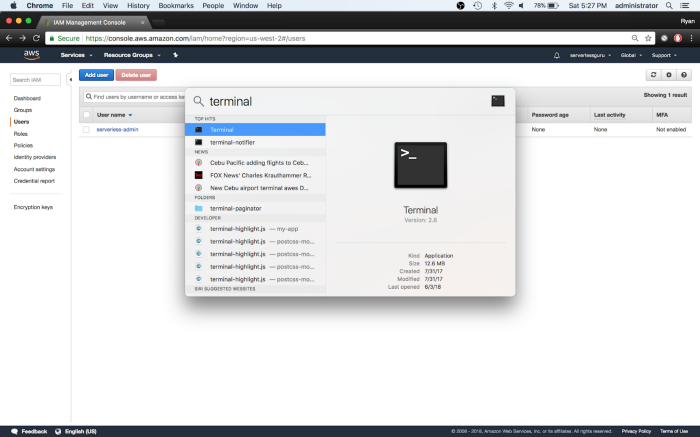The image size is (700, 437).
Task: Go to IAM Dashboard
Action: (x=27, y=98)
